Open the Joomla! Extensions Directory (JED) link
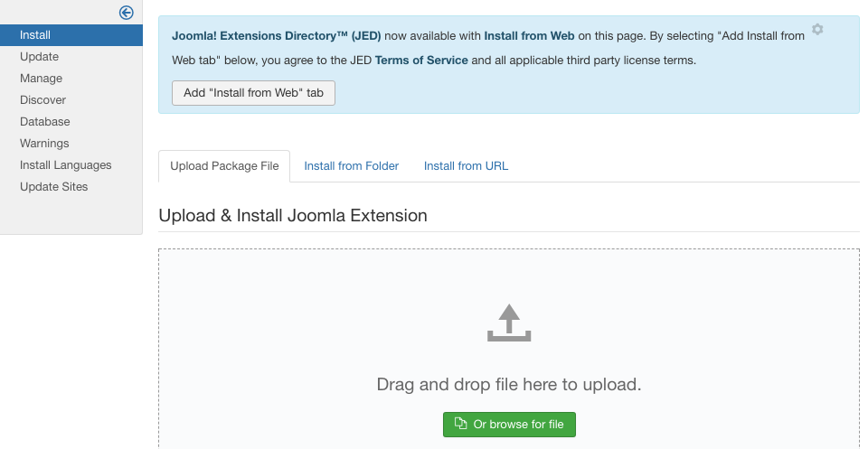This screenshot has height=449, width=868. pyautogui.click(x=277, y=36)
